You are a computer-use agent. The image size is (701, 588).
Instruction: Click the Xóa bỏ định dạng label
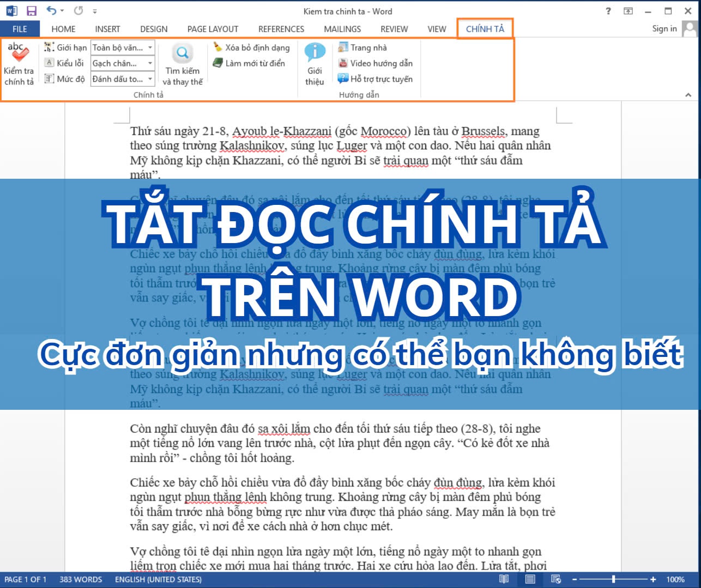[x=258, y=47]
